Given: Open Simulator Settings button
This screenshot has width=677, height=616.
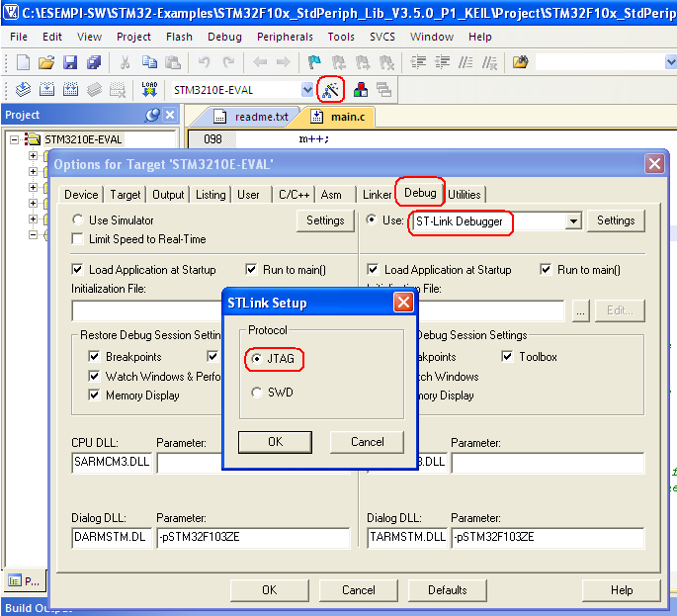Looking at the screenshot, I should click(325, 220).
